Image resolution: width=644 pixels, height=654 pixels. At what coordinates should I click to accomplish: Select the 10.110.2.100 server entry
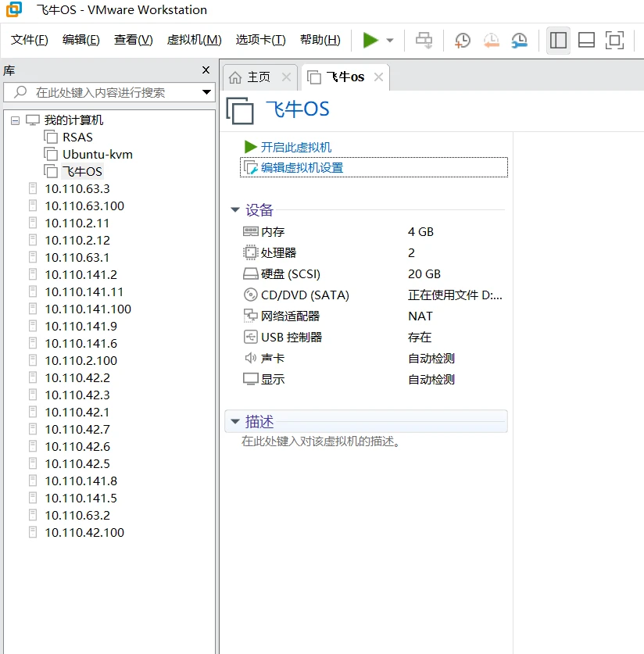click(x=81, y=361)
